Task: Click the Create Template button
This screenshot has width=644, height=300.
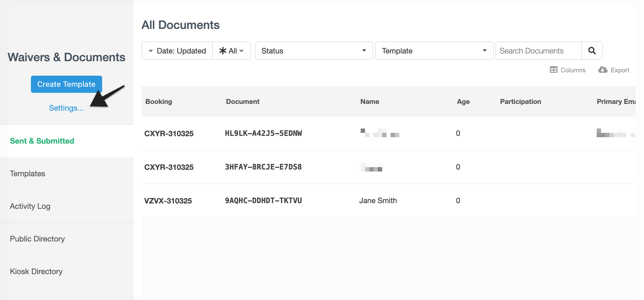Action: pos(67,84)
